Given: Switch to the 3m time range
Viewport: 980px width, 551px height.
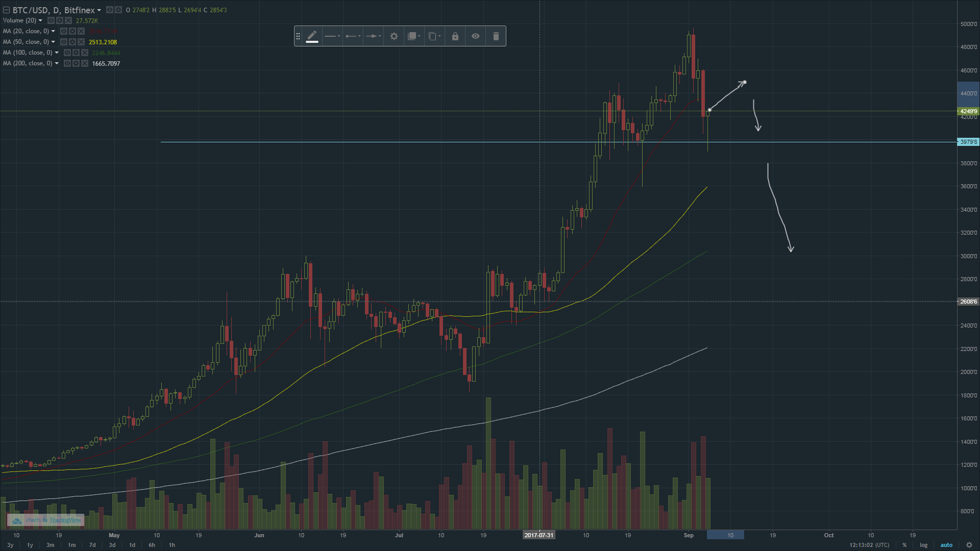Looking at the screenshot, I should coord(50,545).
